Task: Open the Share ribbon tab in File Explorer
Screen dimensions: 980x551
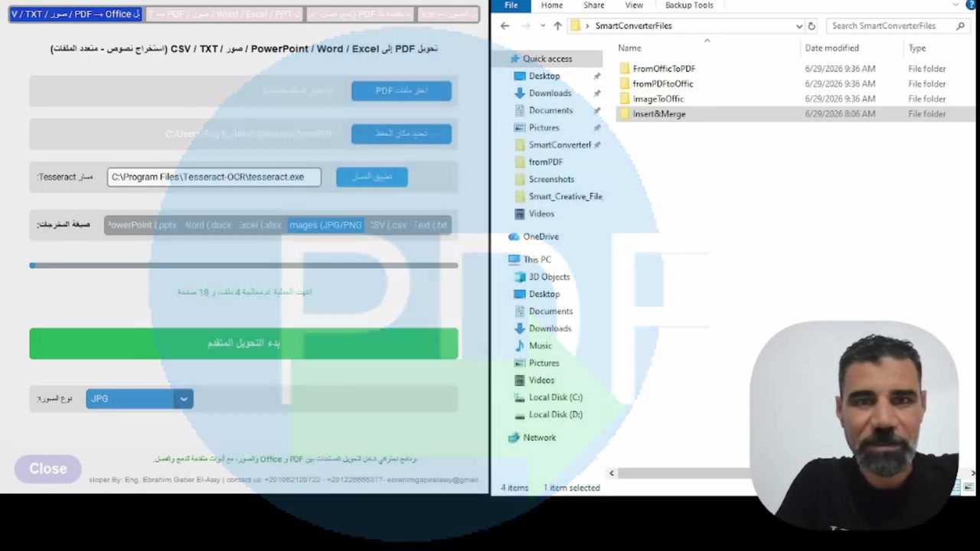Action: coord(593,5)
